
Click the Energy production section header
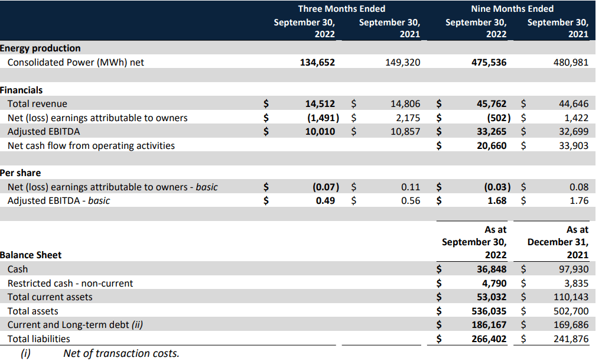40,48
